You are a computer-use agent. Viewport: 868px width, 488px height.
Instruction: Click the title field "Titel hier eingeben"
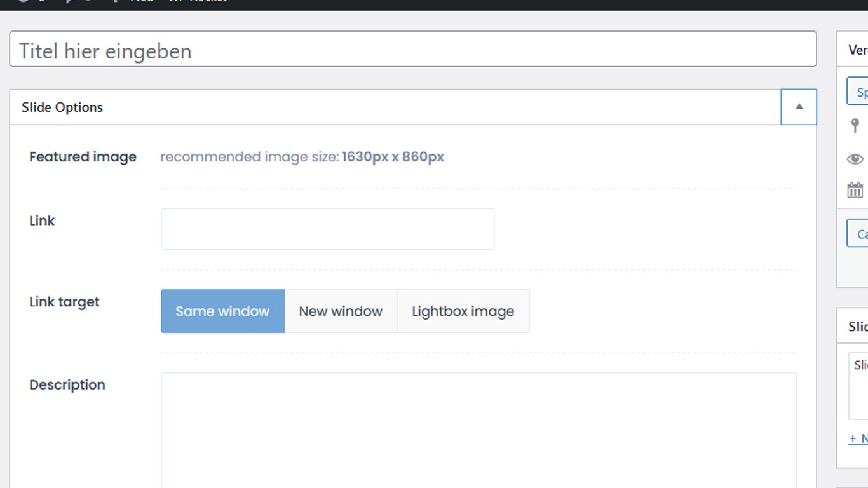pyautogui.click(x=413, y=49)
